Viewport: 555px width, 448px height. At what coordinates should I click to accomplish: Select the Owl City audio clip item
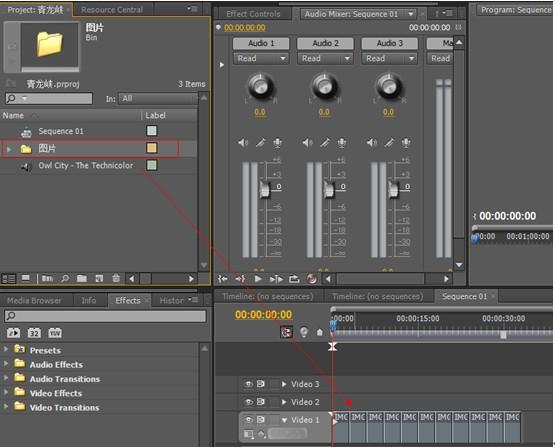86,166
